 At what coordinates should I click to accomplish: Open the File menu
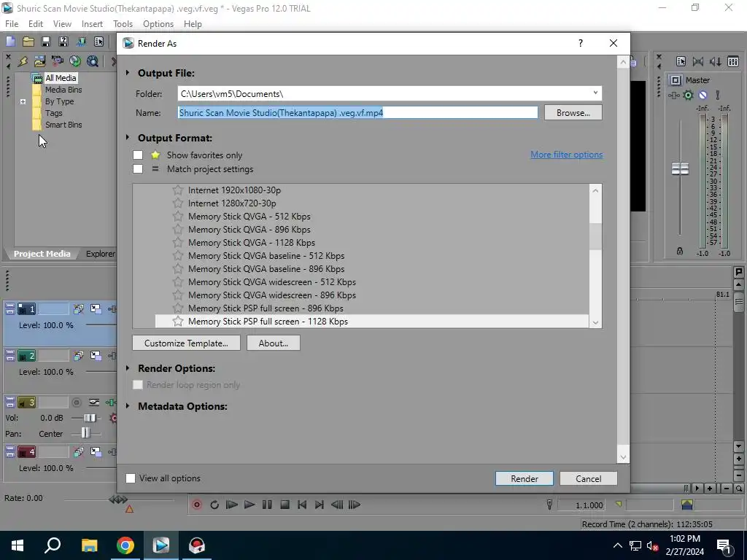tap(12, 24)
